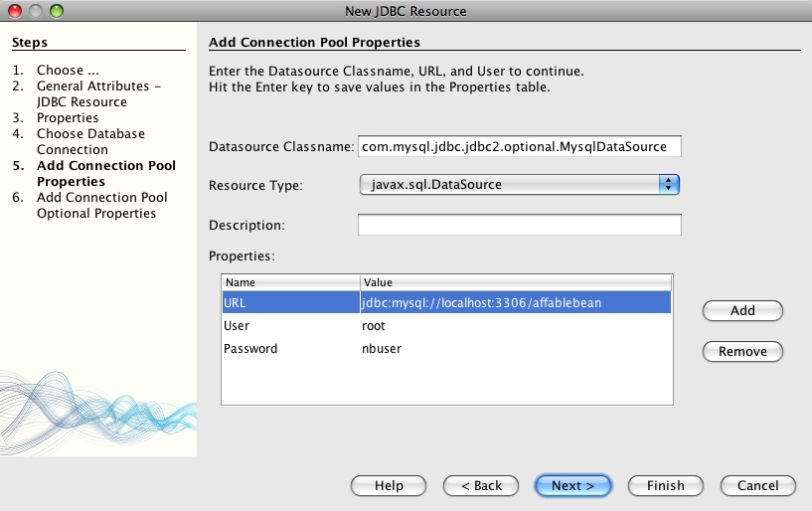This screenshot has height=511, width=812.
Task: Focus the Description text field
Action: point(519,226)
